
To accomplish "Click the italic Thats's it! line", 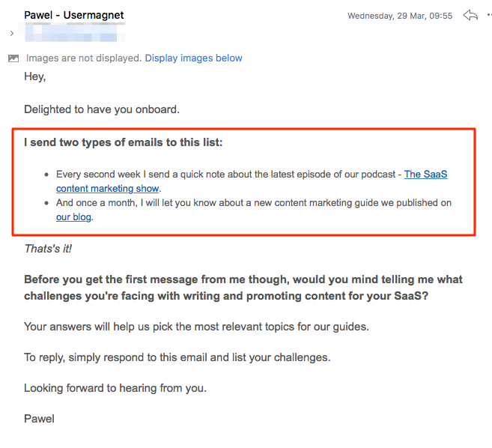I will [x=48, y=249].
